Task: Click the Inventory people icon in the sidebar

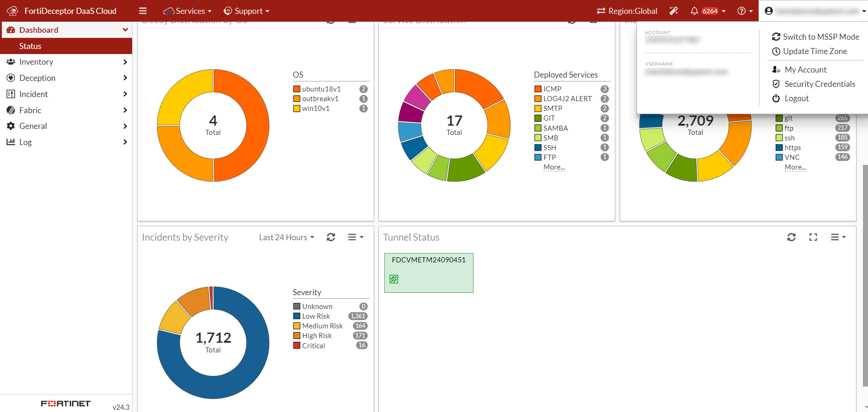Action: [x=11, y=62]
